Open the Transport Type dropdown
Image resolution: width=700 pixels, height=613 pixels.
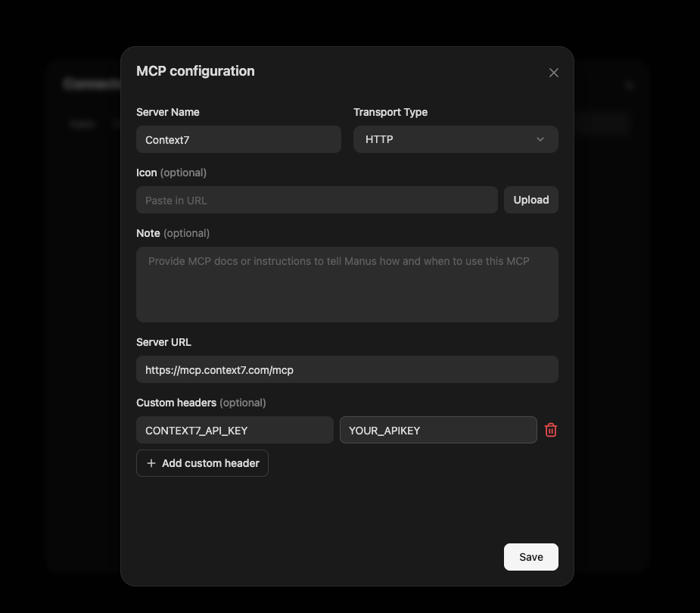(456, 139)
